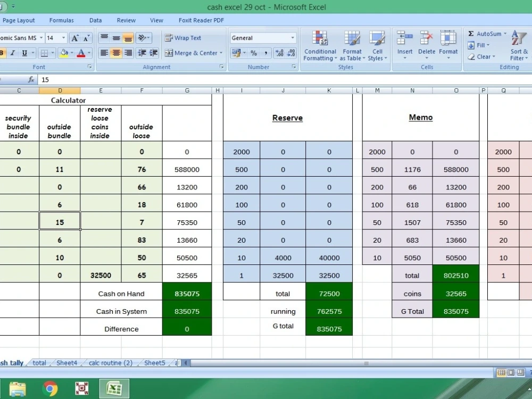Open the Review ribbon tab

(126, 20)
